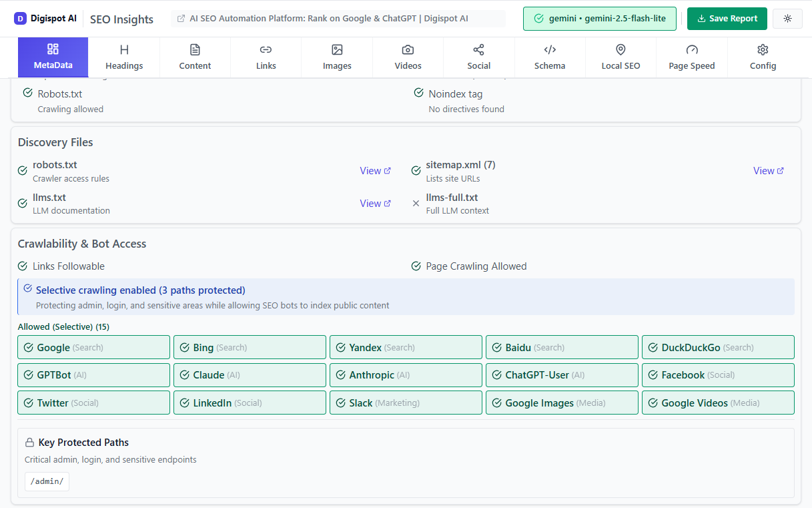
Task: Toggle the Baidu search bot checkmark
Action: pyautogui.click(x=497, y=347)
